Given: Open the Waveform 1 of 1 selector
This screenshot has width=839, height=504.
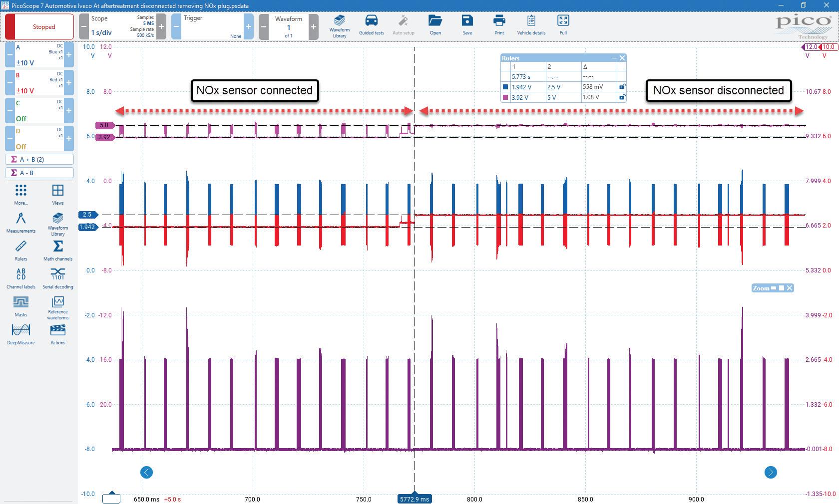Looking at the screenshot, I should (x=288, y=26).
